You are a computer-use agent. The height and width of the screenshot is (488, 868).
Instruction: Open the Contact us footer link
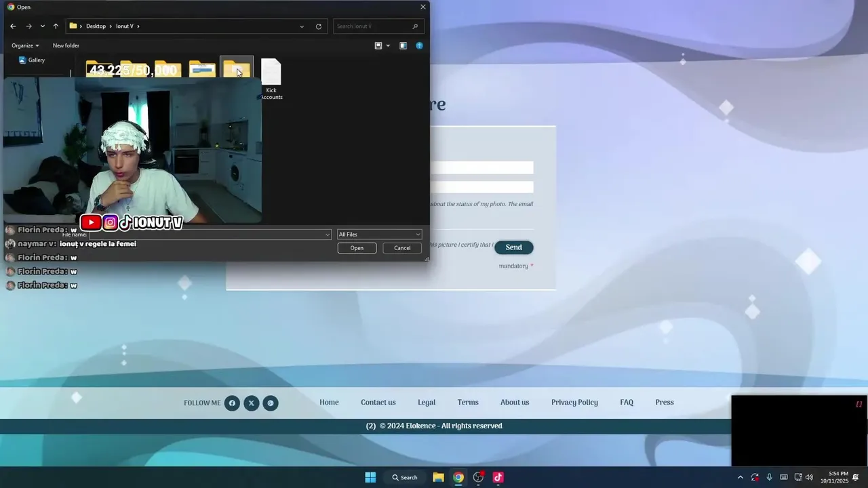pyautogui.click(x=378, y=403)
